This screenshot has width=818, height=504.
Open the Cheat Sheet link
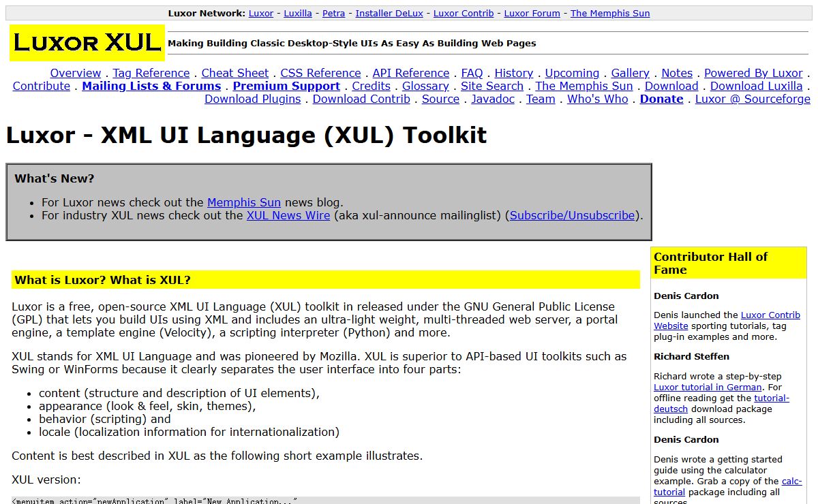tap(235, 73)
